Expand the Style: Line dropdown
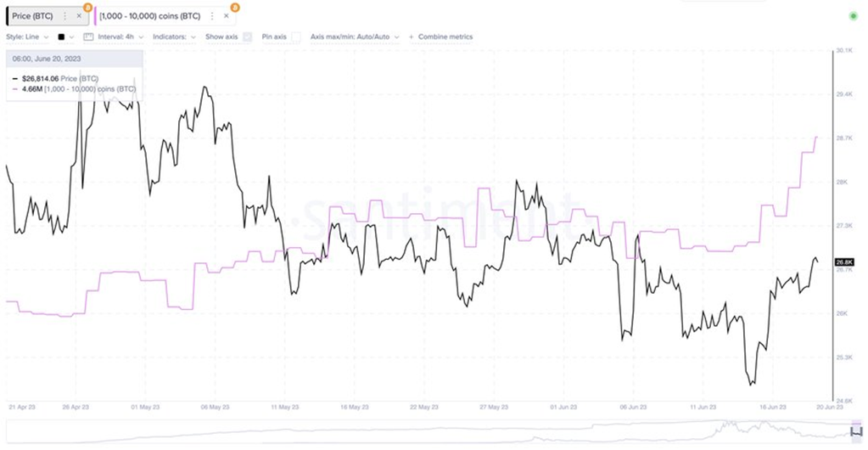Screen dimensions: 868x450 (x=27, y=37)
